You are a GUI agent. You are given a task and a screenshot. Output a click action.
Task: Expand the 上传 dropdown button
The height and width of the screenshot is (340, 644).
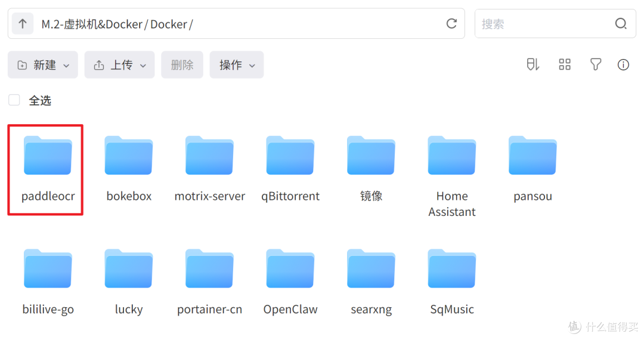pyautogui.click(x=119, y=65)
